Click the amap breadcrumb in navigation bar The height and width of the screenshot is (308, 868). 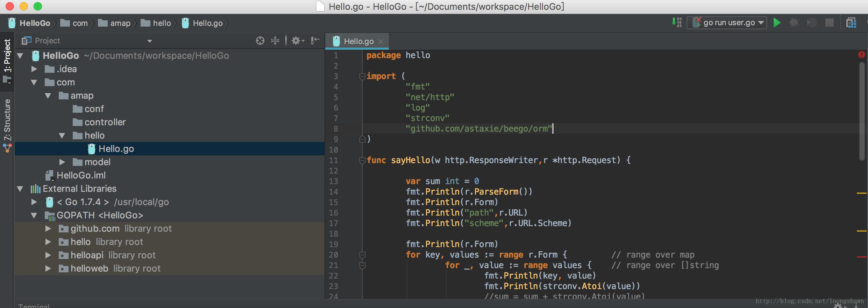(120, 23)
